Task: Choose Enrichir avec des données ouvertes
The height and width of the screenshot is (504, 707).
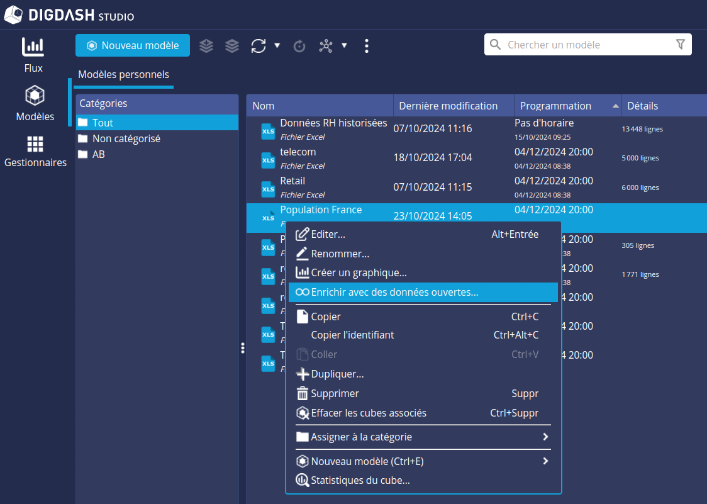Action: point(394,292)
